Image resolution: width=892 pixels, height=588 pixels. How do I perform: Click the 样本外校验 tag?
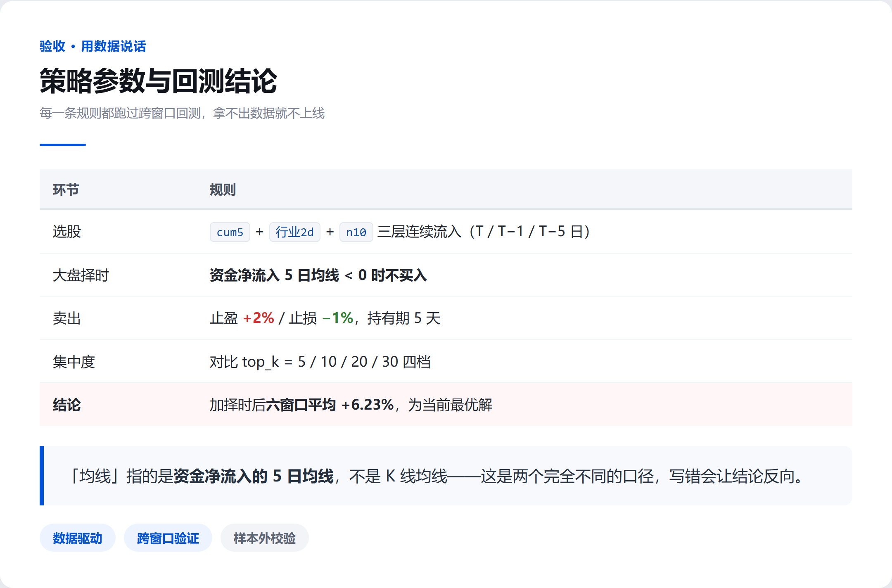(x=264, y=538)
